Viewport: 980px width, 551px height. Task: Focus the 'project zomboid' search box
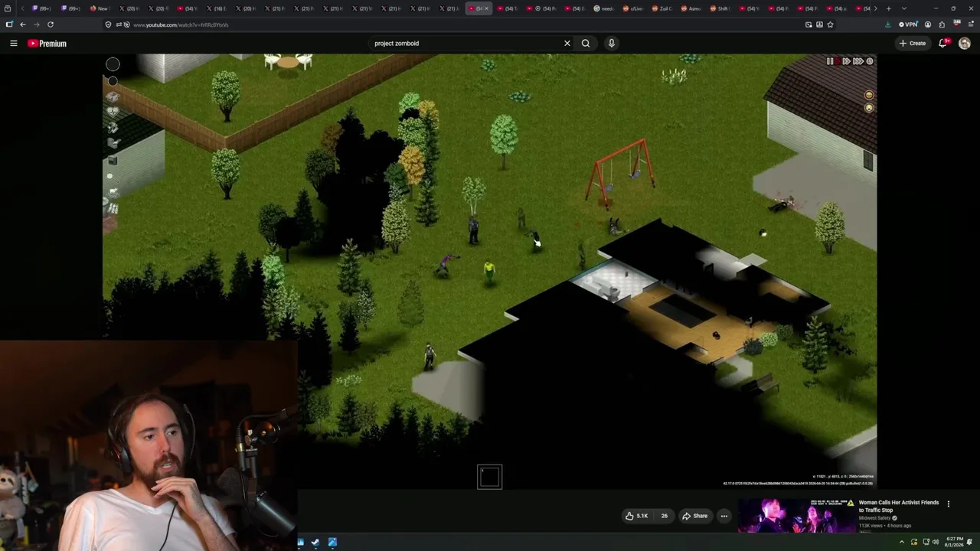465,44
